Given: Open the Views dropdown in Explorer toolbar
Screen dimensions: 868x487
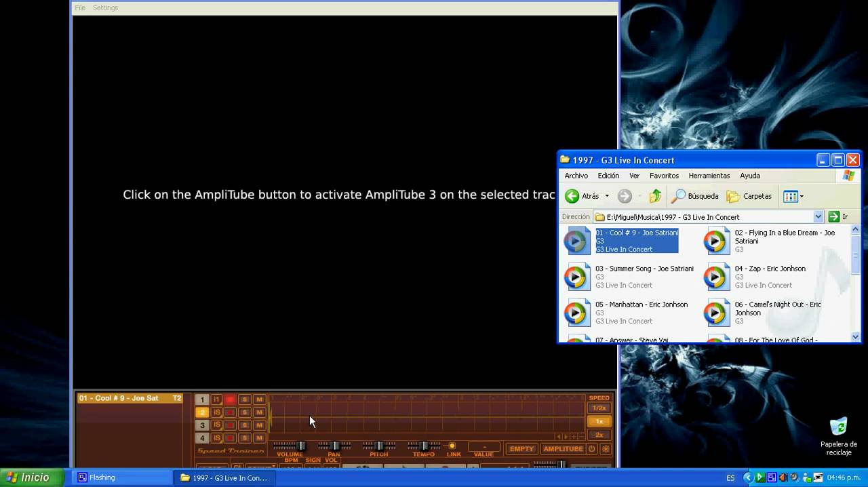Looking at the screenshot, I should point(793,196).
